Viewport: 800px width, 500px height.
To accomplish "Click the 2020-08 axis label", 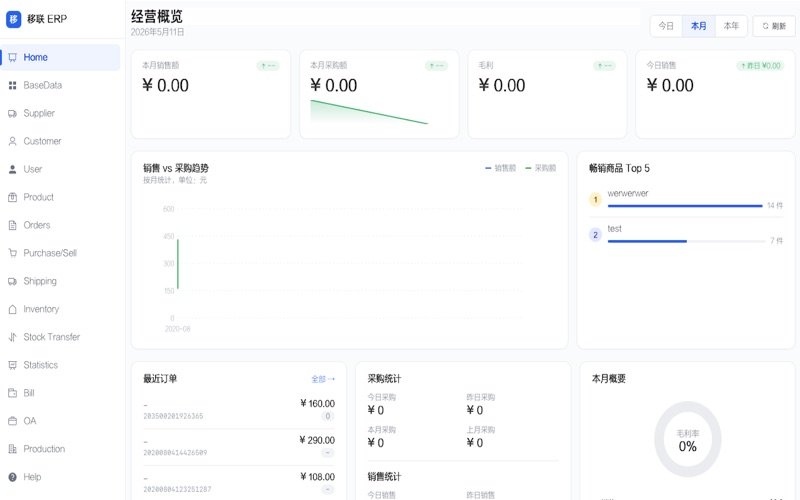I will point(178,329).
